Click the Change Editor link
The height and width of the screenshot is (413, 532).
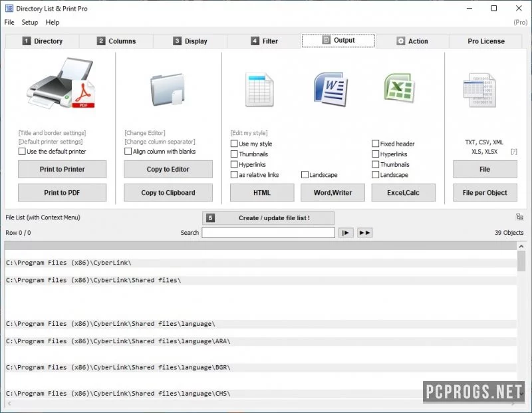[145, 133]
